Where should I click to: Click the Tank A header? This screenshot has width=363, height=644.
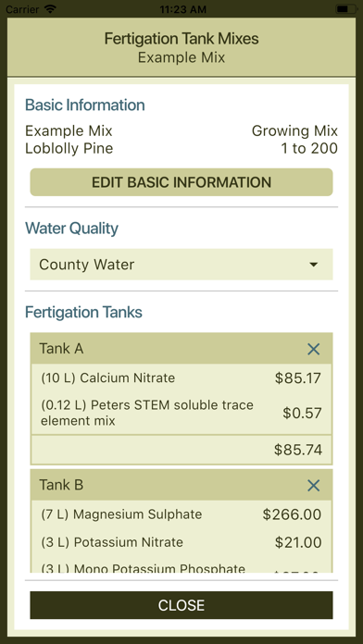pyautogui.click(x=181, y=349)
